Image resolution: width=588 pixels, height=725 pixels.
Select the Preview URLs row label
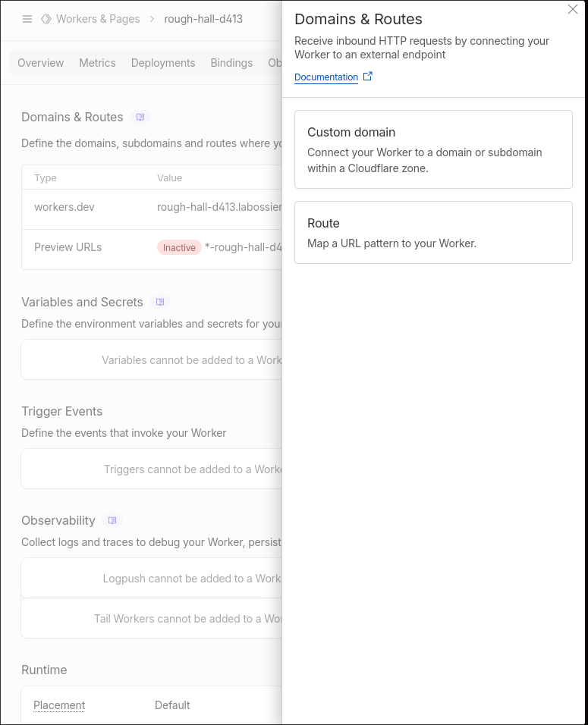point(68,247)
